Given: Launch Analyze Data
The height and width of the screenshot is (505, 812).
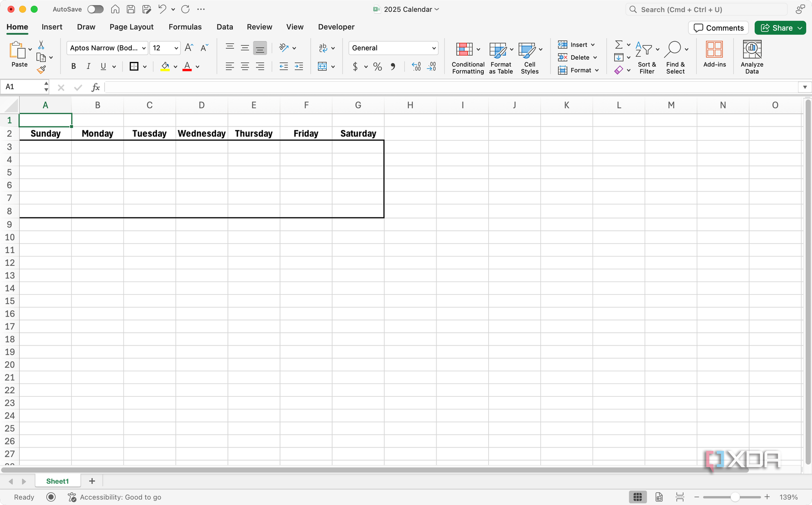Looking at the screenshot, I should pos(752,58).
